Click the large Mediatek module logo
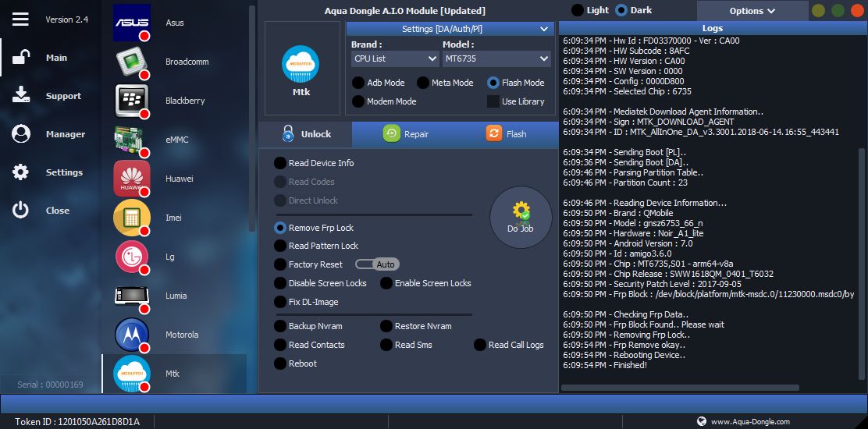Viewport: 868px width, 429px height. 301,64
